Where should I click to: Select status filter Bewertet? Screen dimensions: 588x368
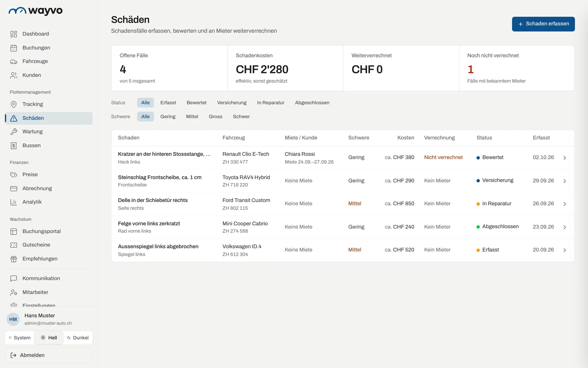(196, 103)
